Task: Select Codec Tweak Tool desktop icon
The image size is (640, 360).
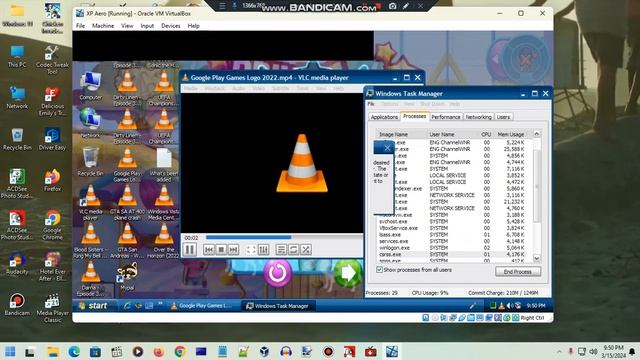Action: pos(52,60)
